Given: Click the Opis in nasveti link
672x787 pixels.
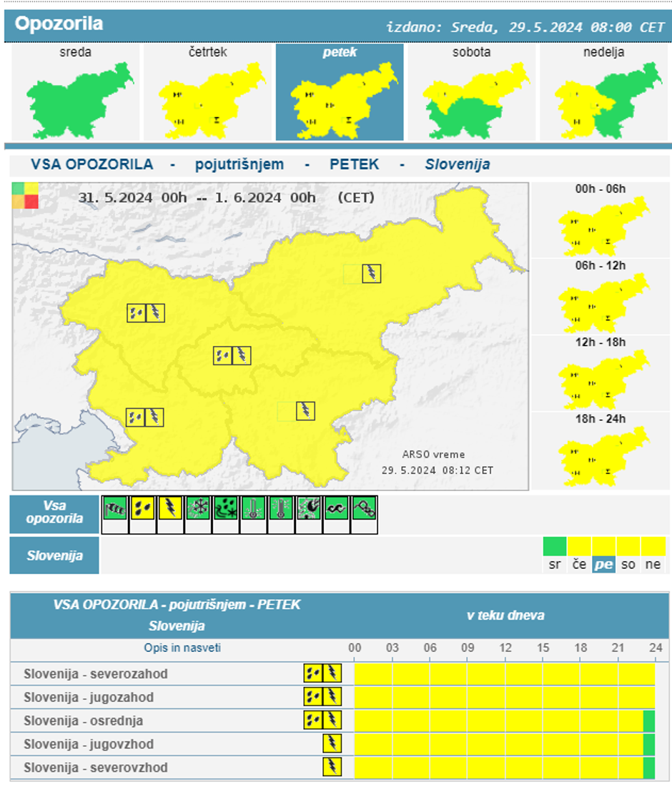Looking at the screenshot, I should (182, 648).
